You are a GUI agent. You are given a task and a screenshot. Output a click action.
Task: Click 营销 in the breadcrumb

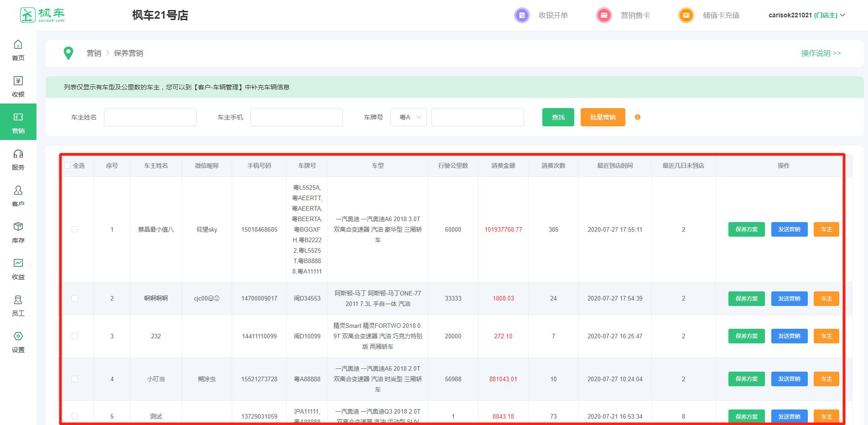coord(94,53)
